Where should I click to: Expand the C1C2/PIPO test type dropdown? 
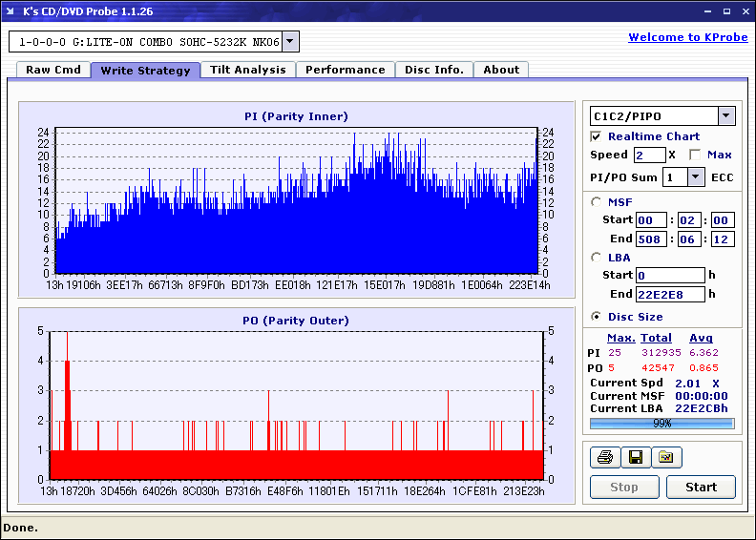click(x=726, y=116)
